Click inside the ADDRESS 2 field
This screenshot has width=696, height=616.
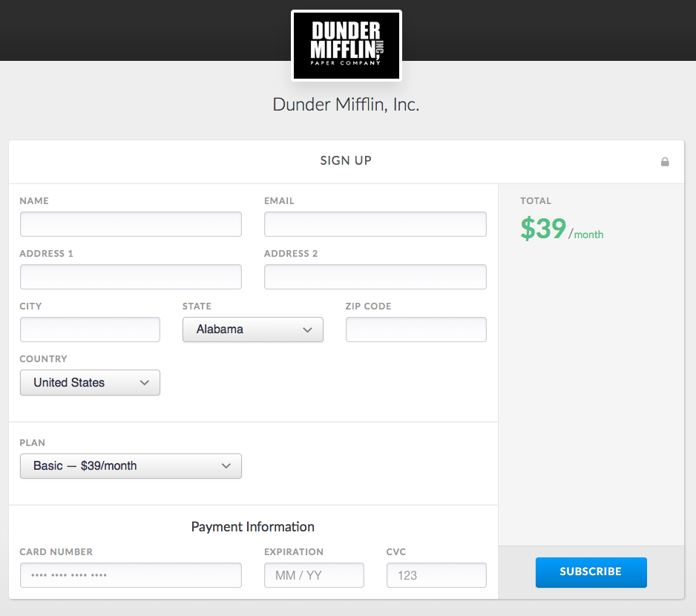pyautogui.click(x=375, y=277)
